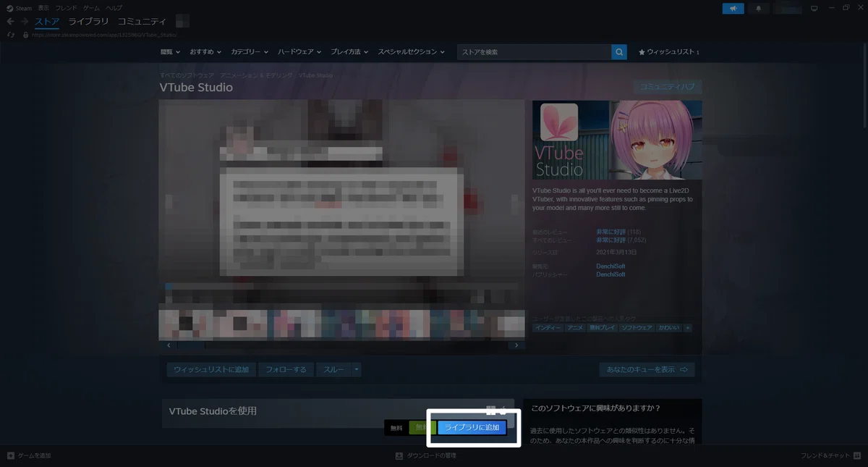Go forward with the right arrow
Screen dimensions: 868x467
[x=25, y=22]
